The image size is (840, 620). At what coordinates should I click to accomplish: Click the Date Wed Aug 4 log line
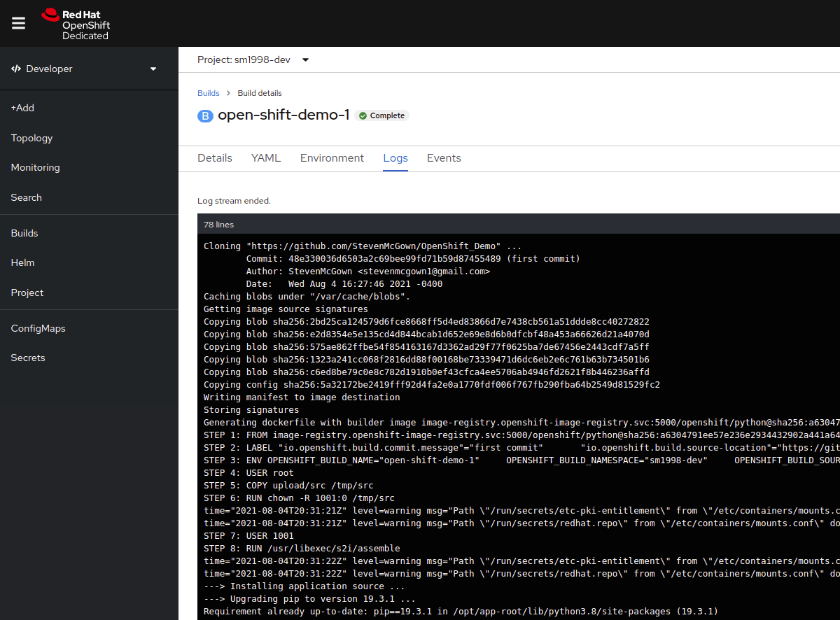tap(344, 284)
